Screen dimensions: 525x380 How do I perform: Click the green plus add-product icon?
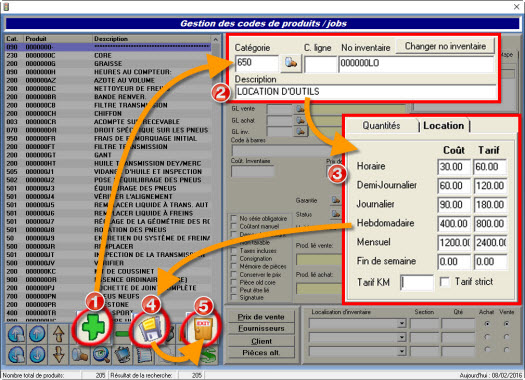coord(93,327)
